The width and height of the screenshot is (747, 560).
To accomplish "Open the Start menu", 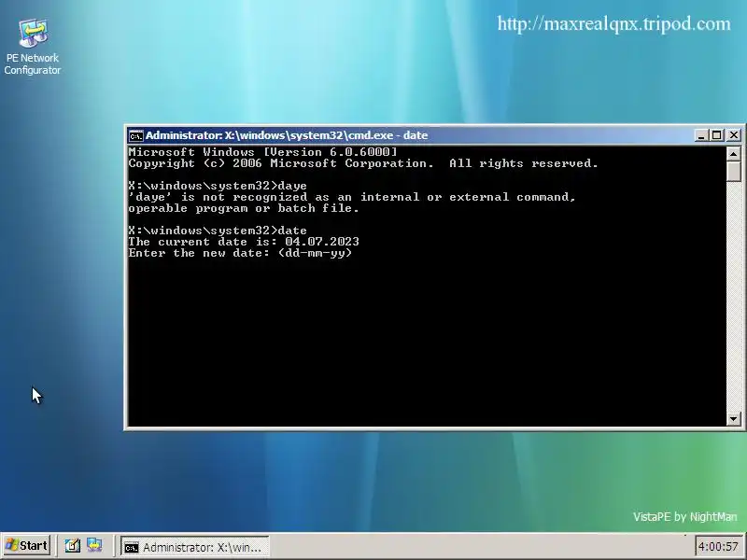I will pos(27,545).
